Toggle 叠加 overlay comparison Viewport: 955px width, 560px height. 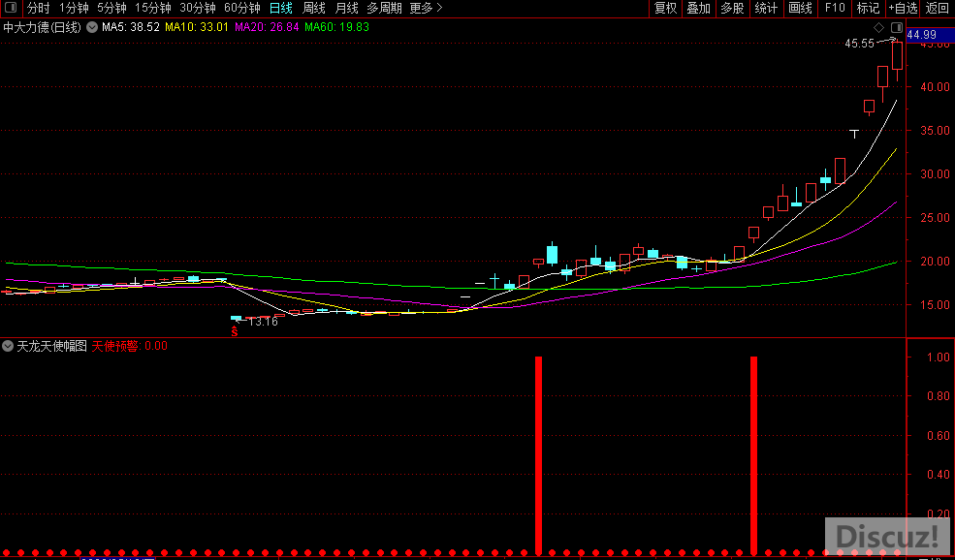click(x=698, y=8)
